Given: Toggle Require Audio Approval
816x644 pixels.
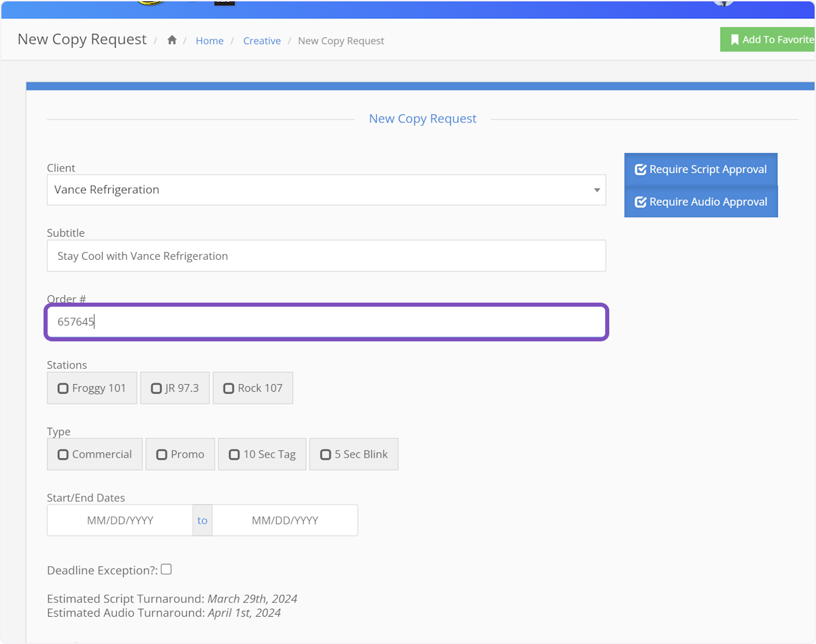Looking at the screenshot, I should 700,202.
